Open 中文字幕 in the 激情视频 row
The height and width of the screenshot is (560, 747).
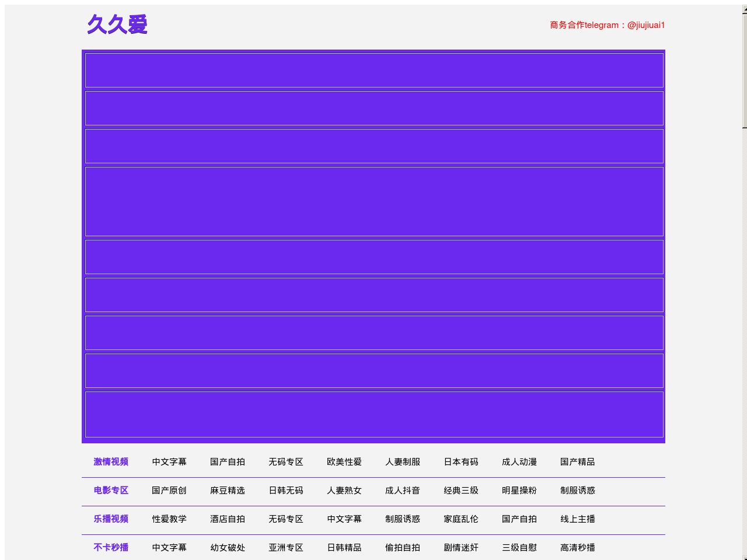(169, 461)
